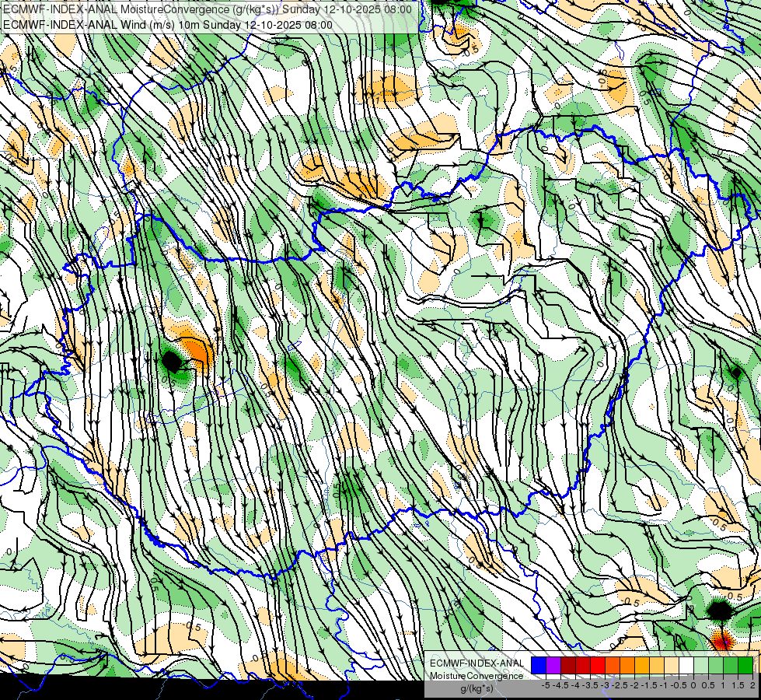Pick the red-orange swatch between -3 and -2.5
The width and height of the screenshot is (761, 700).
(613, 665)
